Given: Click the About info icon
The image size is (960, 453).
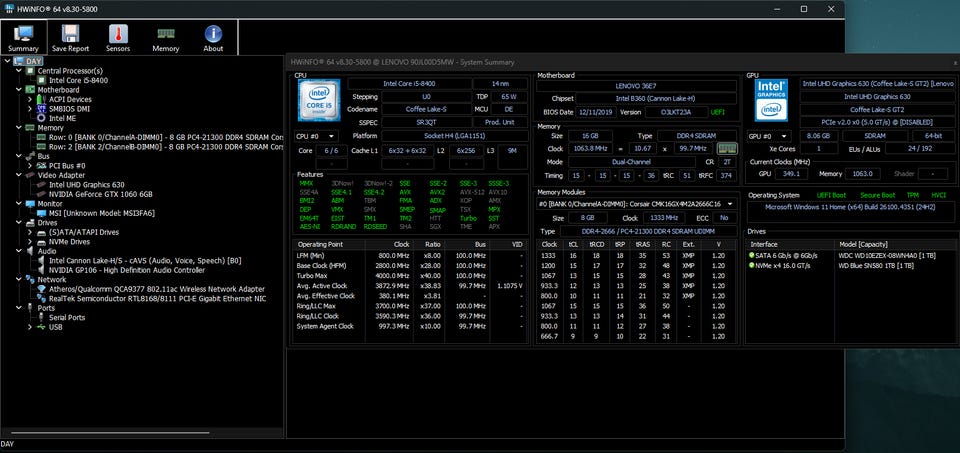Looking at the screenshot, I should click(x=213, y=38).
